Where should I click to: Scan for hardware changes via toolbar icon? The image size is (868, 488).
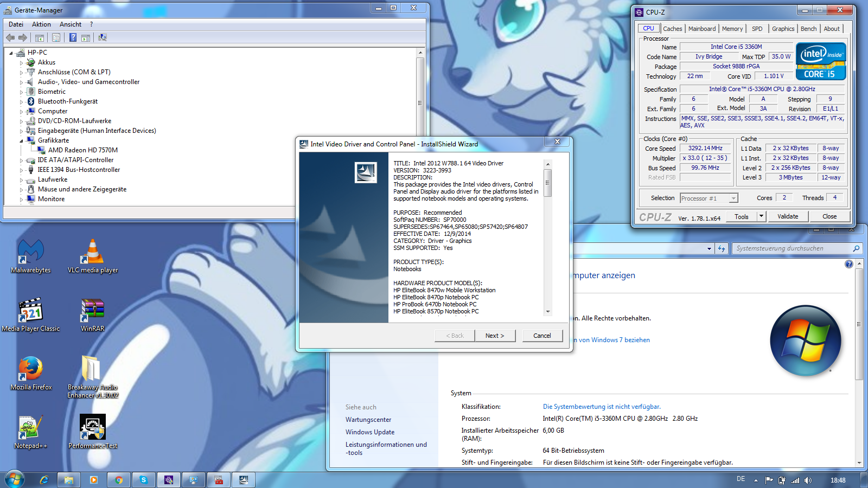pyautogui.click(x=103, y=37)
